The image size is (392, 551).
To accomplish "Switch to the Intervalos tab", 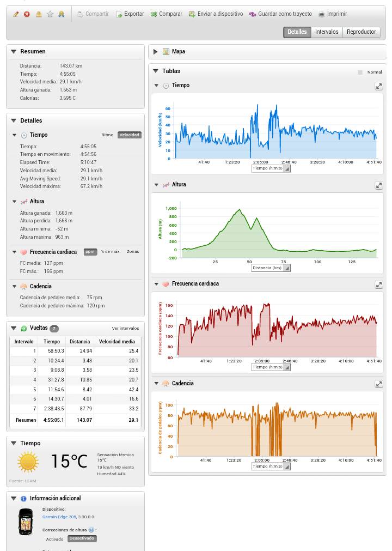I will (x=326, y=32).
